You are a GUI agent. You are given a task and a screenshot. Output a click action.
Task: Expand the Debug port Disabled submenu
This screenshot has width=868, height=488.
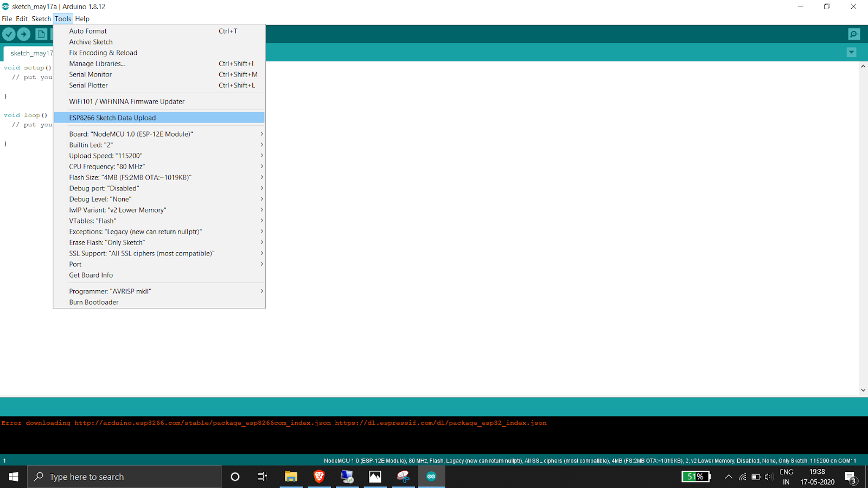tap(159, 188)
